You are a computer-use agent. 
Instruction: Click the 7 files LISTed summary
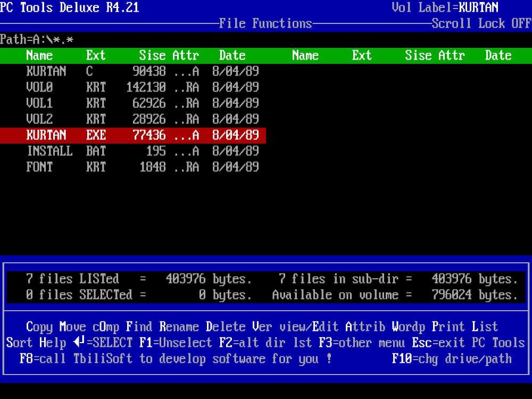pos(139,279)
